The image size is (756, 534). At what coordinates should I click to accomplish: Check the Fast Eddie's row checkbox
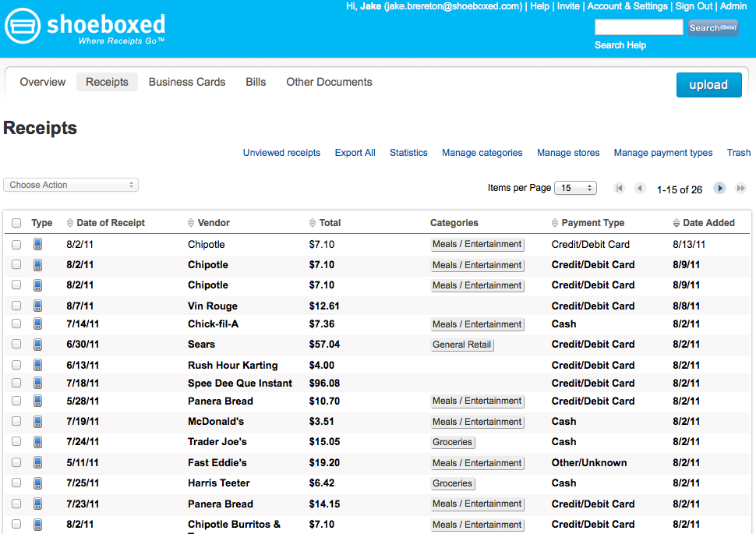coord(16,462)
